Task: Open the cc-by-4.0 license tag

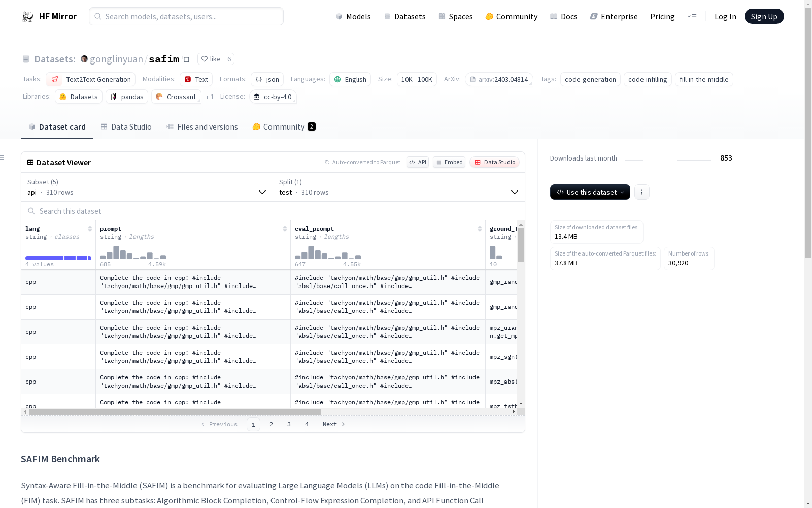Action: tap(273, 97)
